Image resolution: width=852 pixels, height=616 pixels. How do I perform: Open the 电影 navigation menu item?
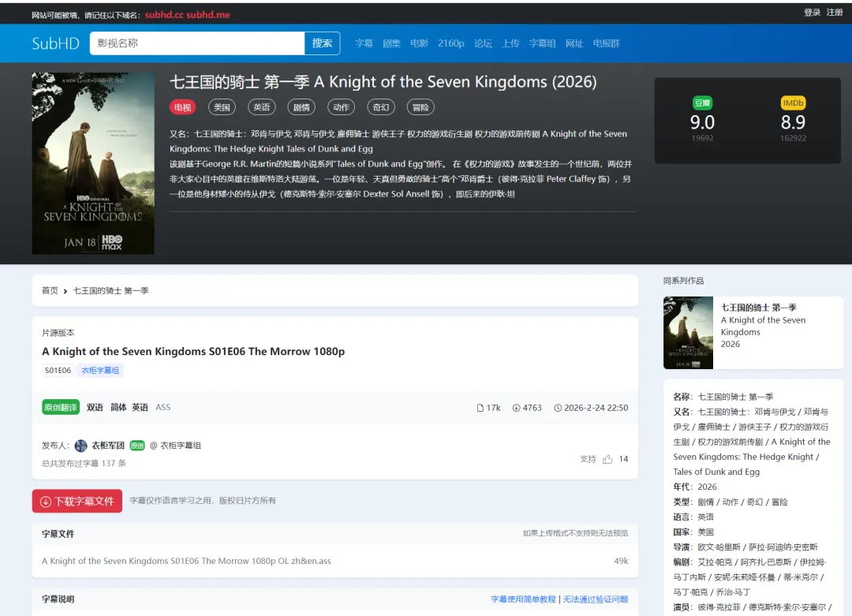(x=419, y=43)
